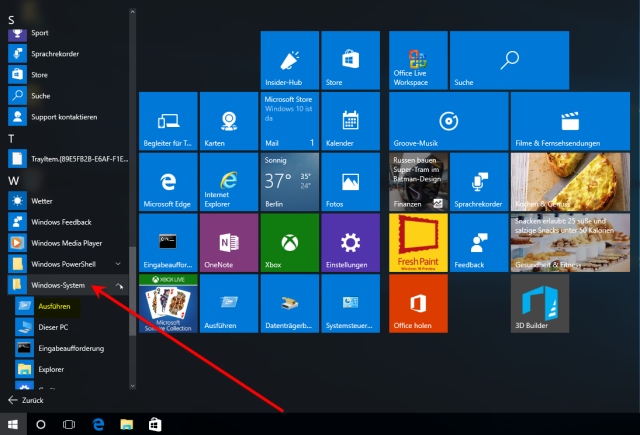This screenshot has height=435, width=640.
Task: Open File Explorer from the taskbar
Action: 127,424
